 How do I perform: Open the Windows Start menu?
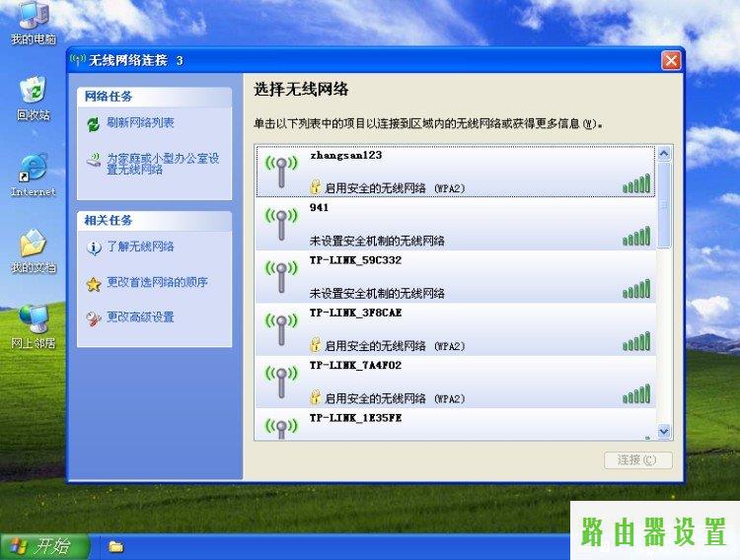click(44, 546)
